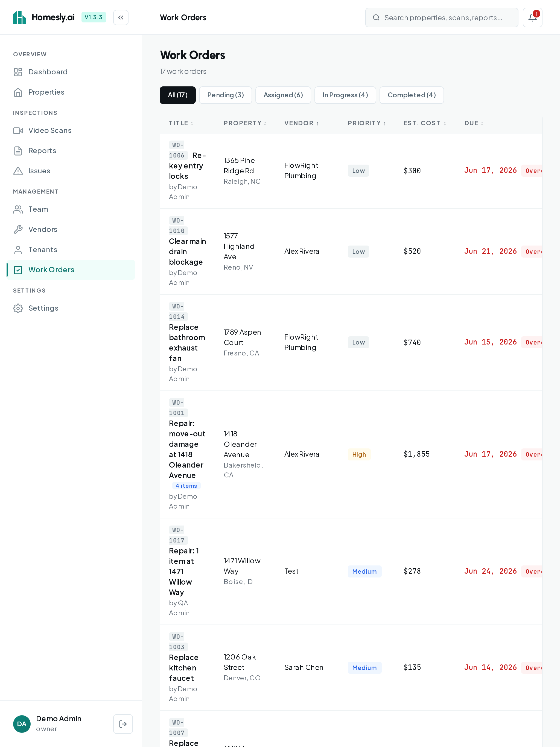
Task: Sort the table by Due column
Action: pyautogui.click(x=474, y=123)
